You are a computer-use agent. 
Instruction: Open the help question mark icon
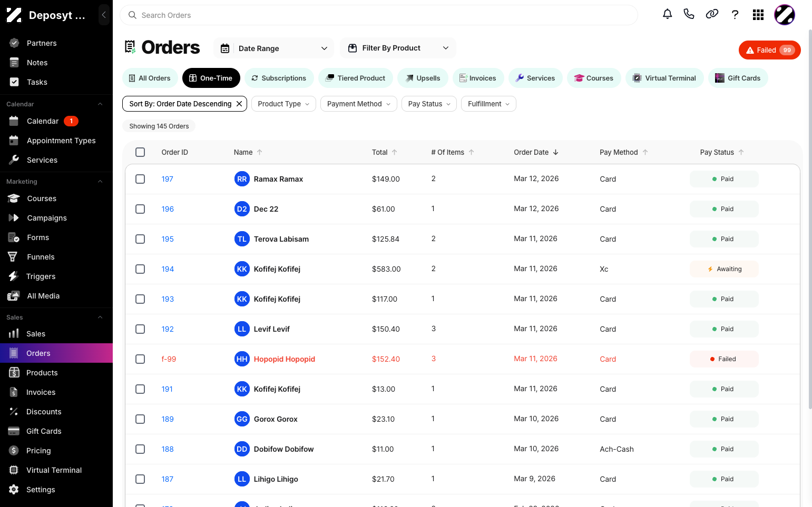(735, 15)
